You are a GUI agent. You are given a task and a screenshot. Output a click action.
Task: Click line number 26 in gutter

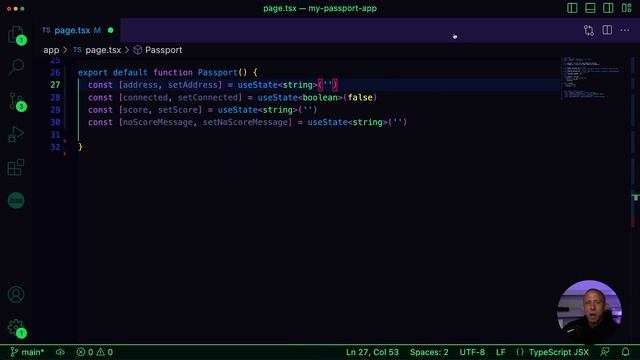pos(55,73)
